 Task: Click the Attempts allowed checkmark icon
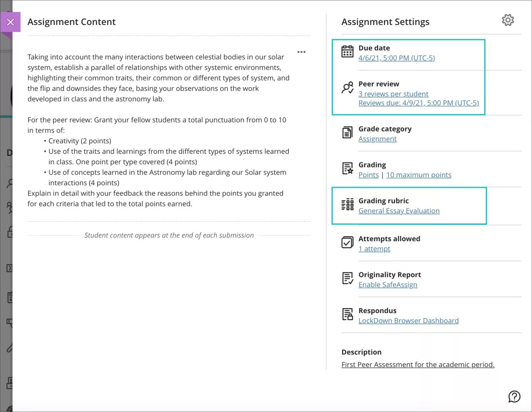(x=347, y=242)
